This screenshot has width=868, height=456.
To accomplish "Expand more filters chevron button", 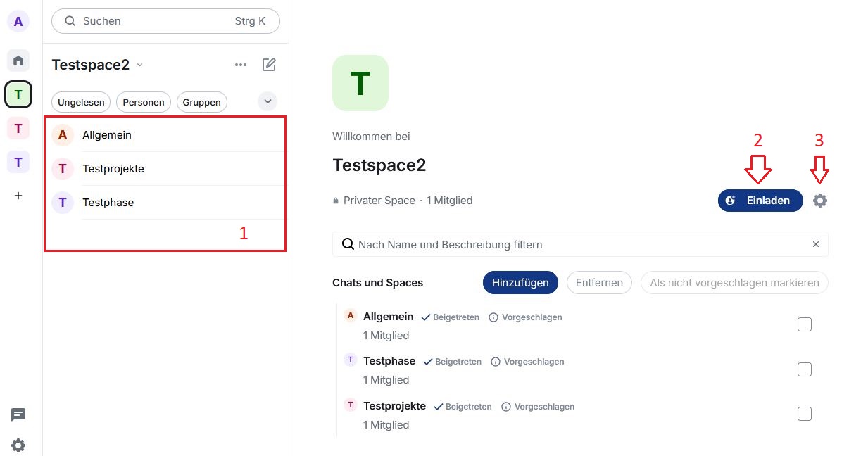I will (x=268, y=101).
